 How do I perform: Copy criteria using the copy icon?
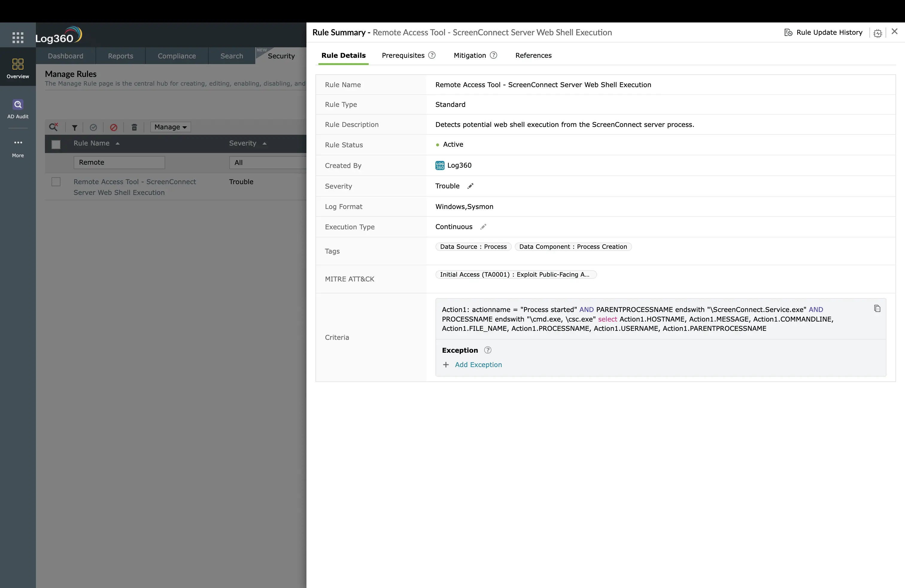(x=877, y=308)
